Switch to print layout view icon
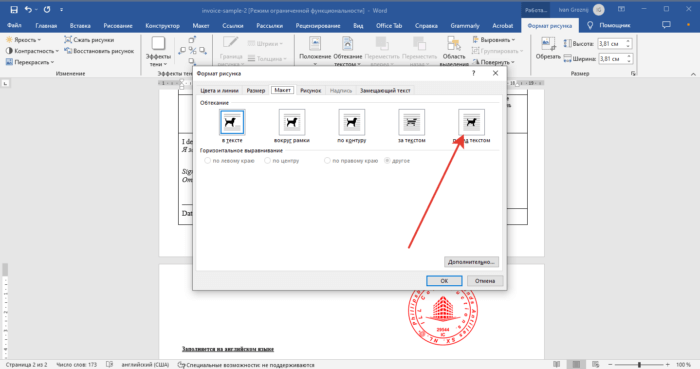This screenshot has width=700, height=369. pos(576,365)
